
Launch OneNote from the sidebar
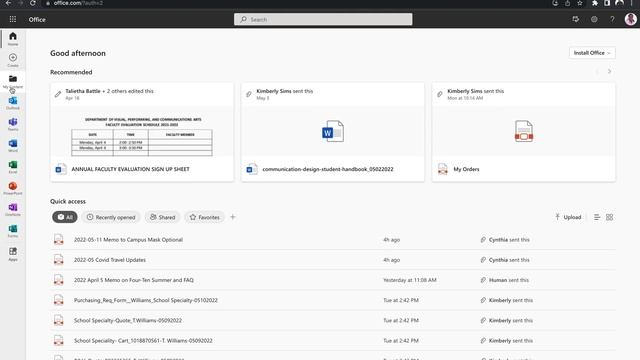(13, 209)
